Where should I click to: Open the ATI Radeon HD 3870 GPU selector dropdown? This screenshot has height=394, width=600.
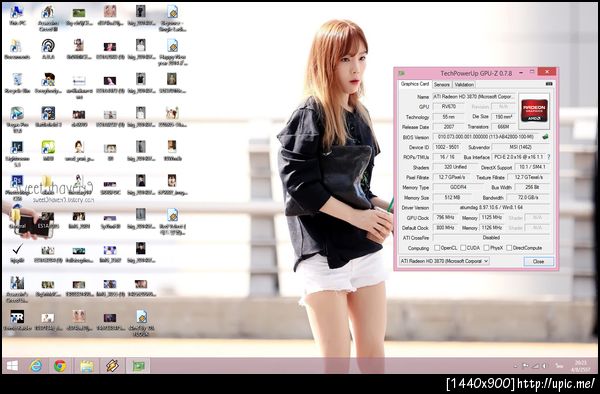click(444, 261)
